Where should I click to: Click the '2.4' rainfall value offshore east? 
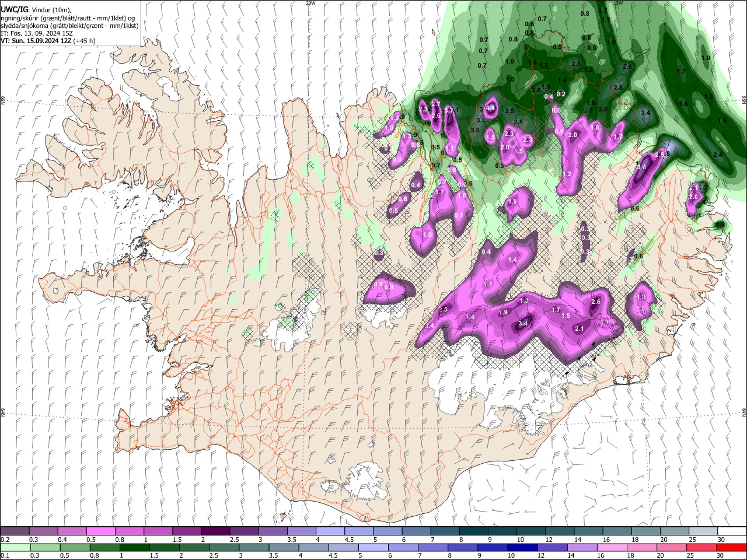(718, 155)
